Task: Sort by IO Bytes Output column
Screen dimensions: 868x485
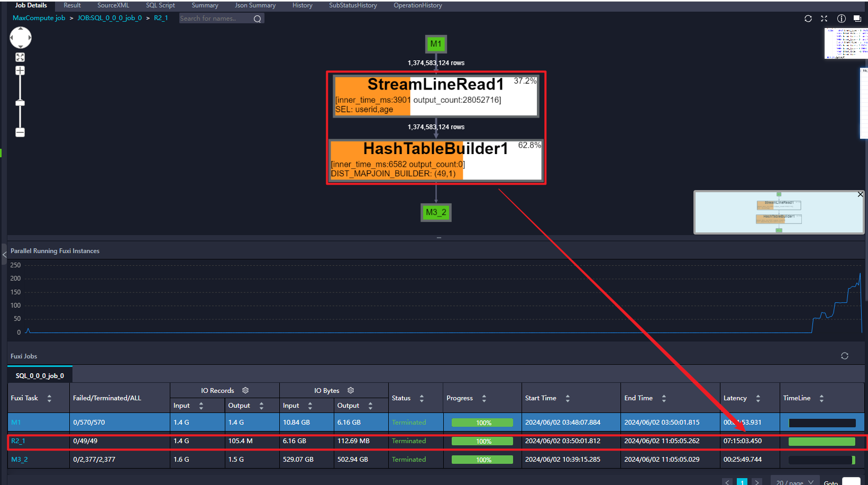Action: coord(370,406)
